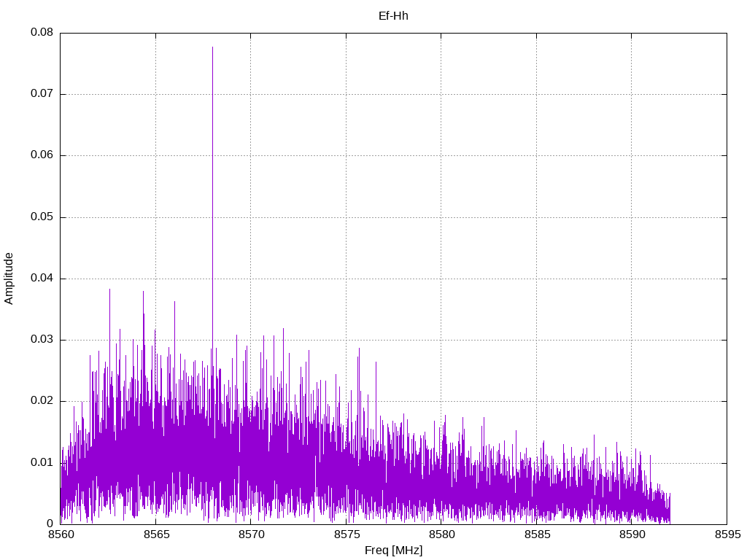Click the 8595 x-axis tick label
The height and width of the screenshot is (560, 747).
point(727,534)
